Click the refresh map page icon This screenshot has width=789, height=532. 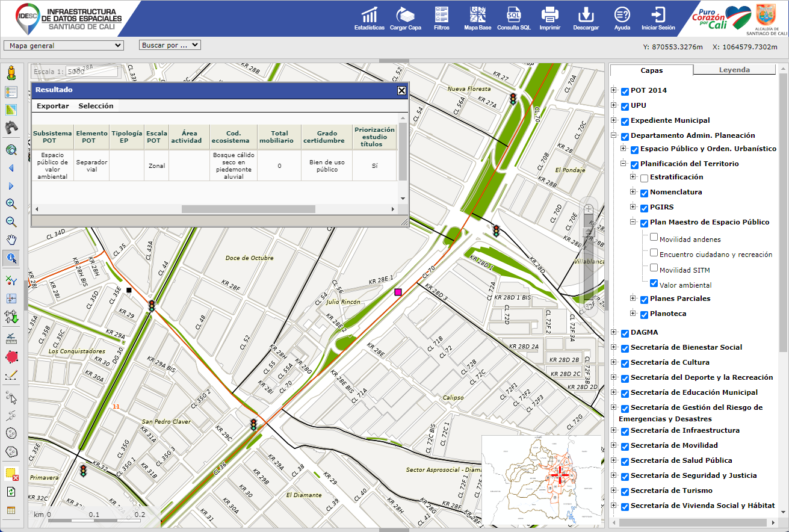(x=11, y=492)
